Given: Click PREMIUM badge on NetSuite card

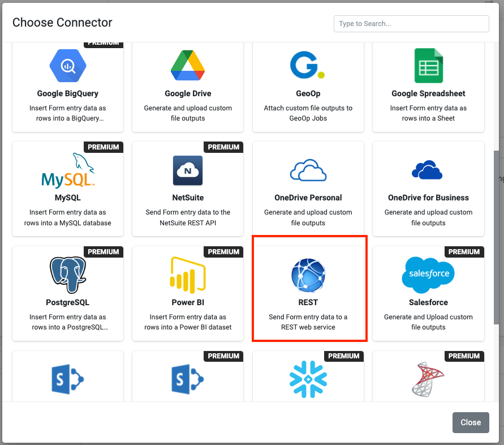Looking at the screenshot, I should coord(223,147).
